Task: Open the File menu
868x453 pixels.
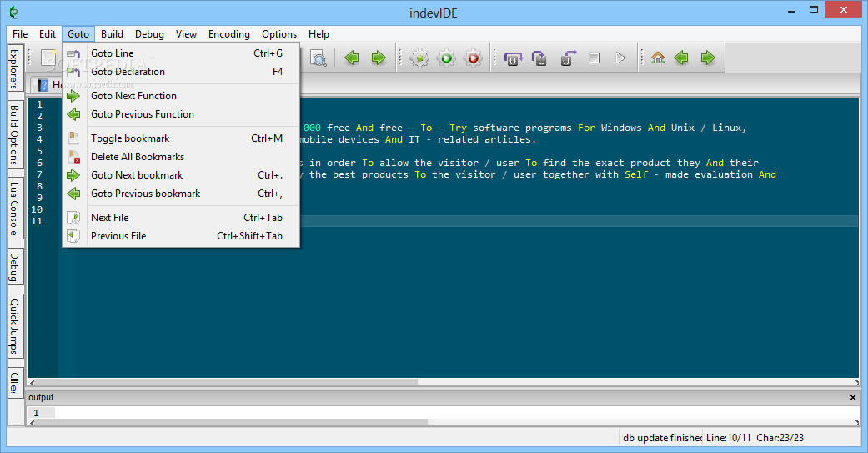Action: pos(20,33)
